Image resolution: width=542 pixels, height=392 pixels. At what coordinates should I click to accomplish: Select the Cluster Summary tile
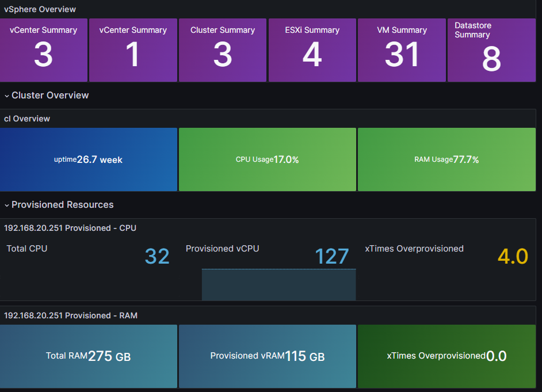coord(223,50)
